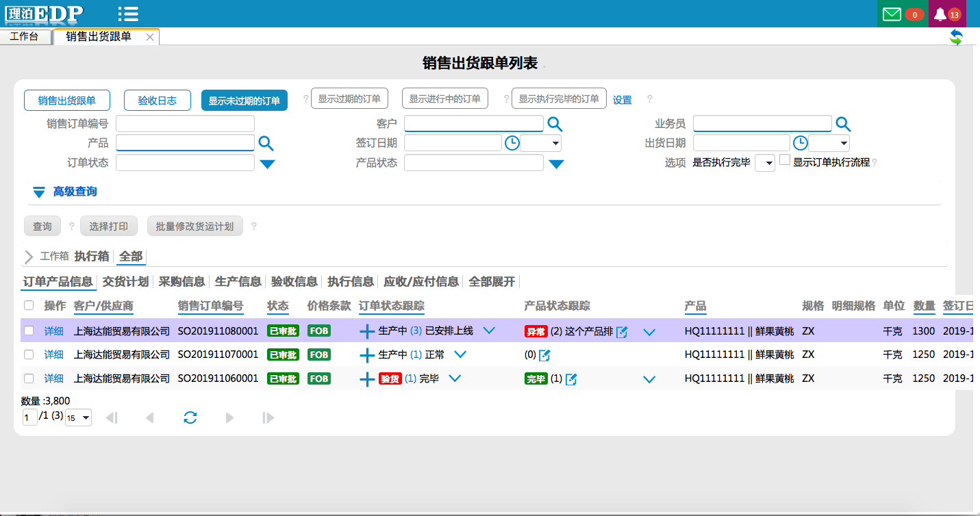Open the page size dropdown showing 15

(78, 417)
